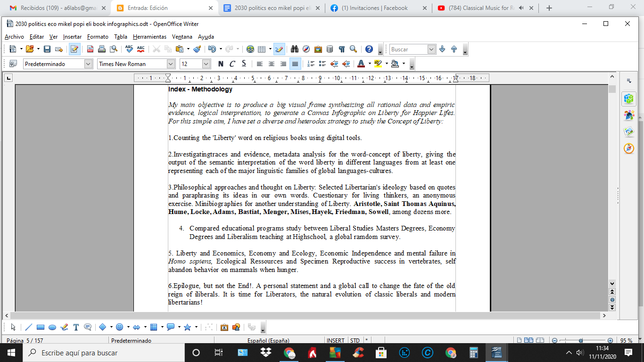Open the data sources icon
This screenshot has width=644, height=362.
coord(330,49)
